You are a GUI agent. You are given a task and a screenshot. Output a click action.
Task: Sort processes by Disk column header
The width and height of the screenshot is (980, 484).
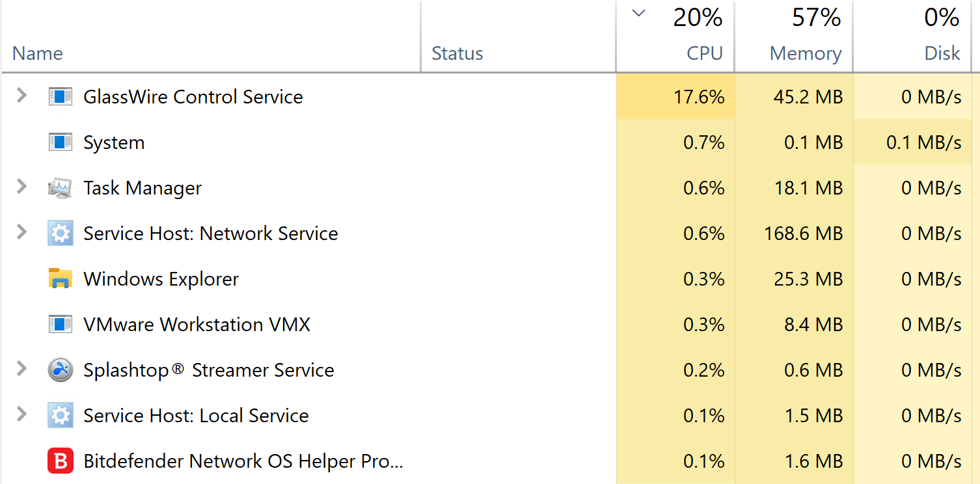pos(942,53)
